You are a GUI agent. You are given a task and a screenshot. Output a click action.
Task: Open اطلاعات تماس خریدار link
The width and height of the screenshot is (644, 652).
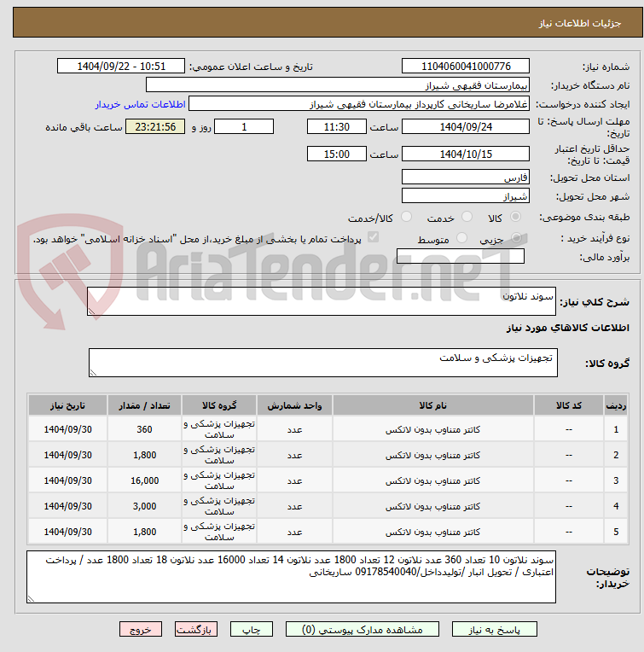pyautogui.click(x=140, y=104)
